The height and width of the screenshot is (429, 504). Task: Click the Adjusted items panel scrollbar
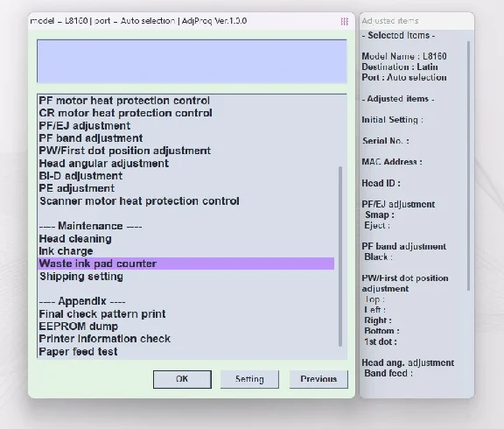[x=468, y=166]
